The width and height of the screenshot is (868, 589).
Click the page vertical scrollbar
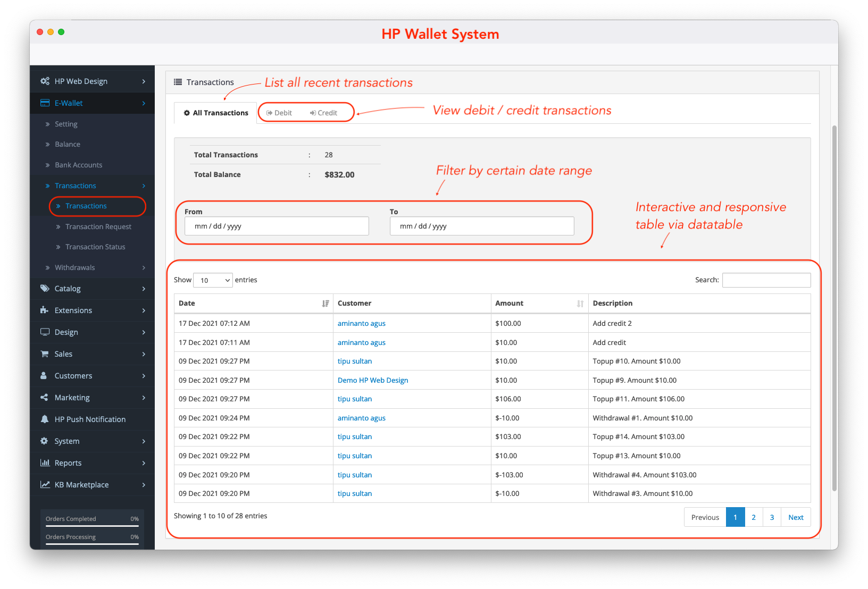[x=834, y=308]
